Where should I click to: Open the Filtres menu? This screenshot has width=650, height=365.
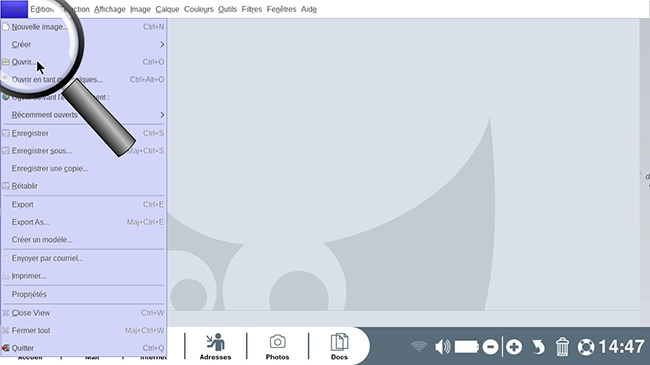coord(252,9)
